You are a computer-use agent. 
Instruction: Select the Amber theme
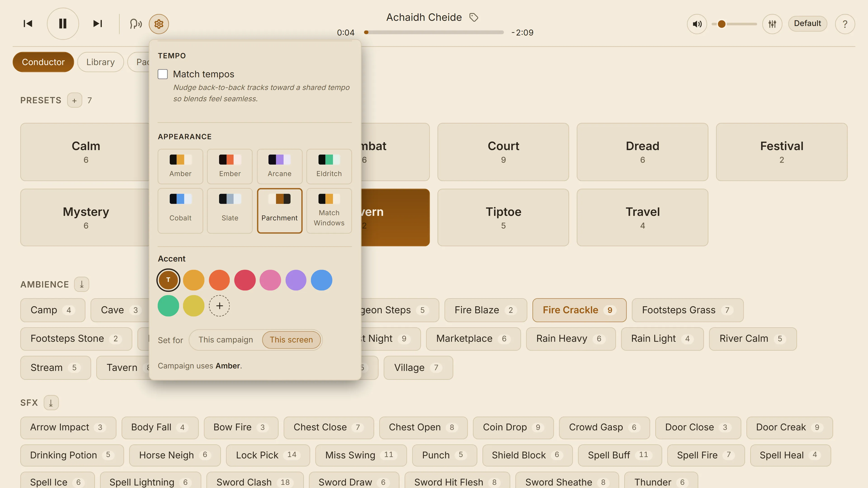click(x=180, y=166)
